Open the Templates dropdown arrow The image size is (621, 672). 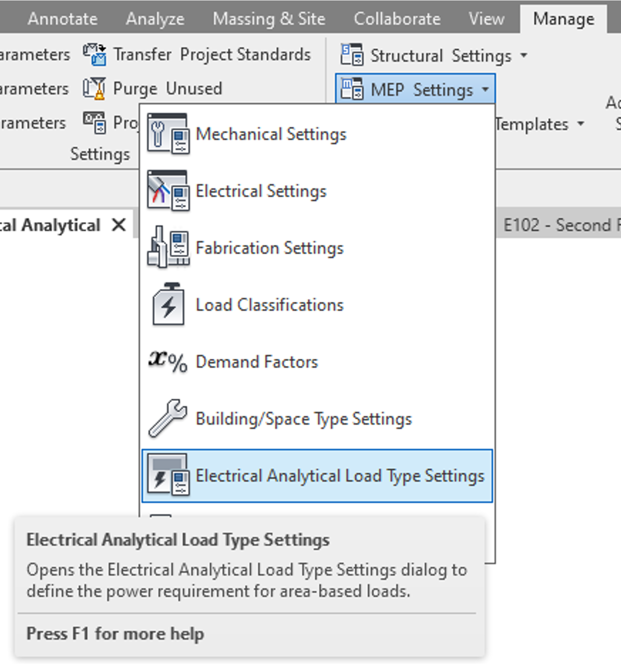581,124
